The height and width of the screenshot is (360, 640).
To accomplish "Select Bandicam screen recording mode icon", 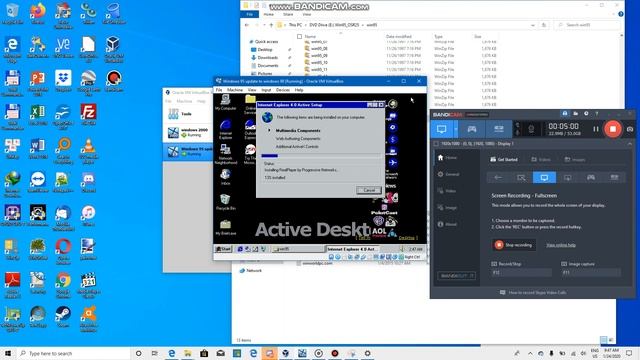I will tap(441, 129).
